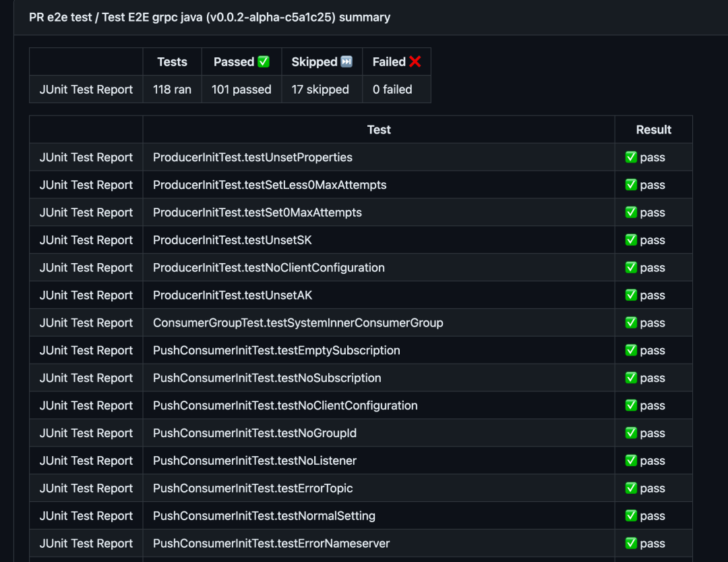
Task: Click pass checkmark for testSystemInnerConsumerGroup row
Action: [631, 322]
